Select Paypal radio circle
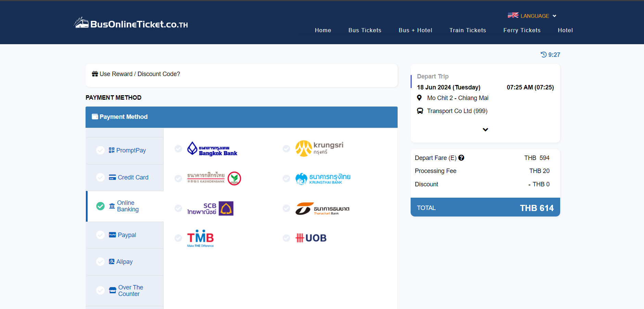 pos(100,235)
